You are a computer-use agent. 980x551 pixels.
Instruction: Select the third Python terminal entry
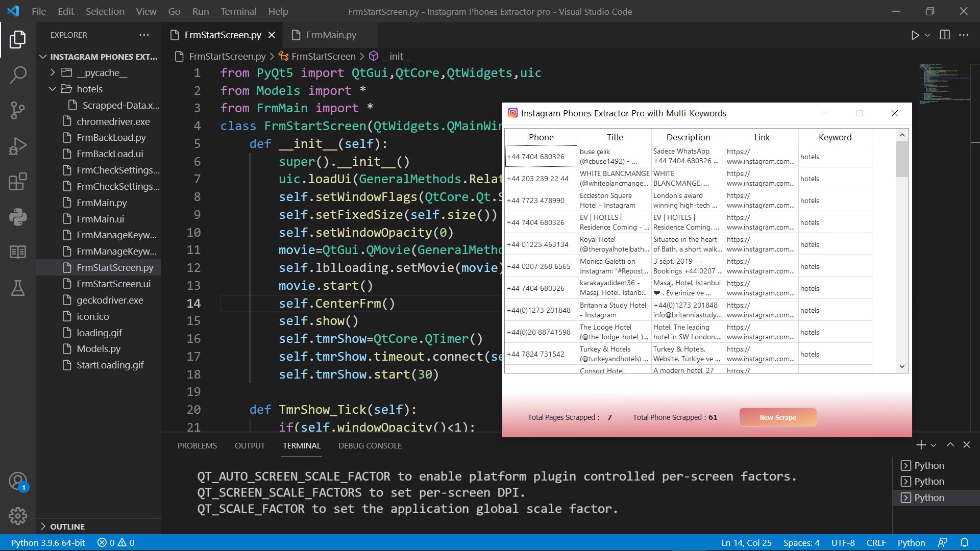936,497
